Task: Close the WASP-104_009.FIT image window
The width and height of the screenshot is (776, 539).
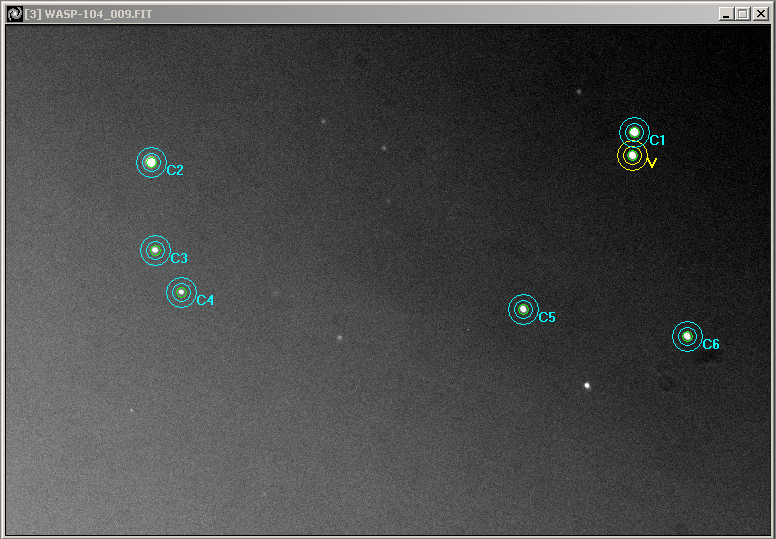Action: point(760,14)
